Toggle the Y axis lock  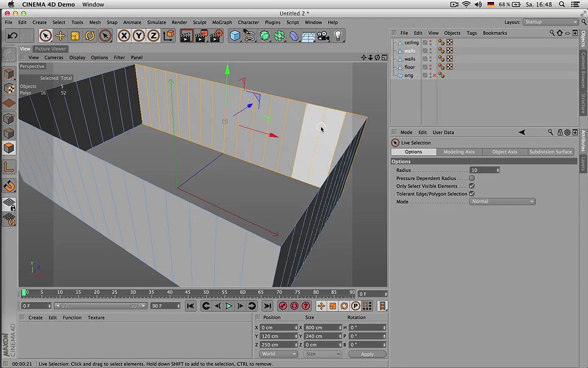click(139, 36)
